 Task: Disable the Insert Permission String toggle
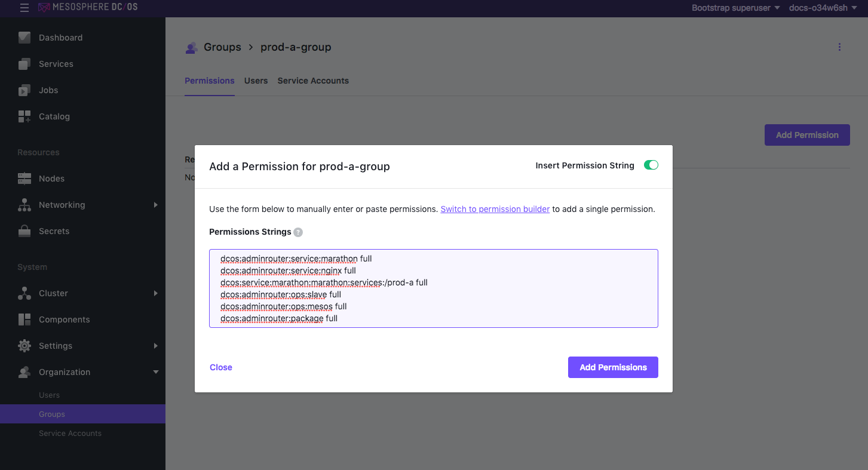651,165
